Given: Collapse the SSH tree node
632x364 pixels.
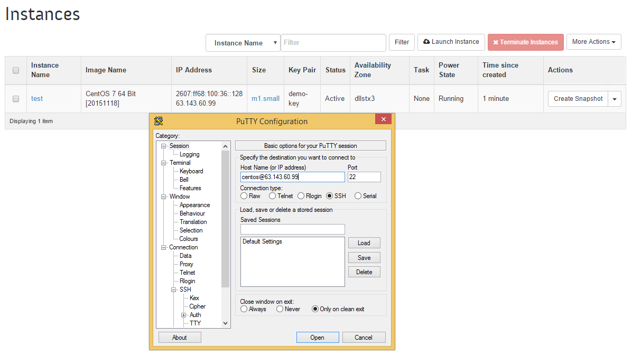Looking at the screenshot, I should click(174, 290).
